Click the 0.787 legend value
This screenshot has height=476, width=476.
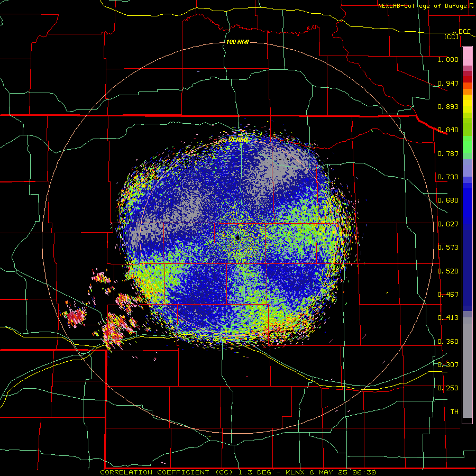pos(448,153)
